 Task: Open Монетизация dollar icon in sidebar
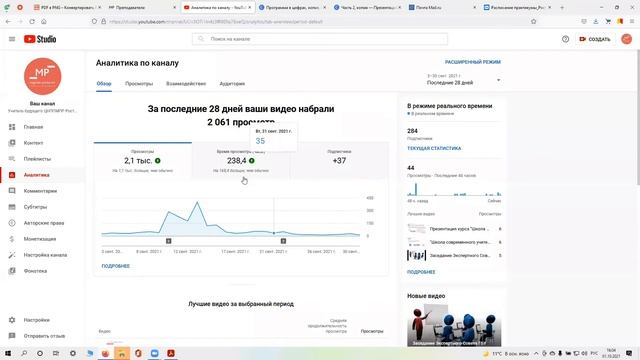pos(12,239)
